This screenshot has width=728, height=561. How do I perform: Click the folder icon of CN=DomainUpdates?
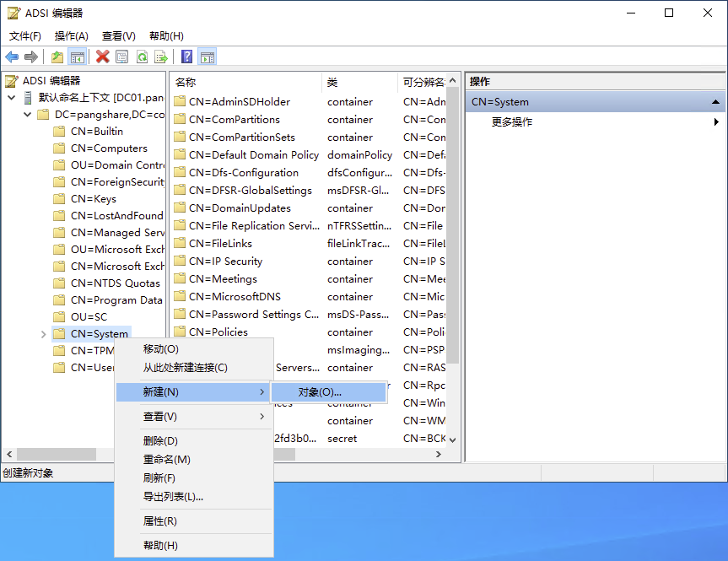coord(180,208)
